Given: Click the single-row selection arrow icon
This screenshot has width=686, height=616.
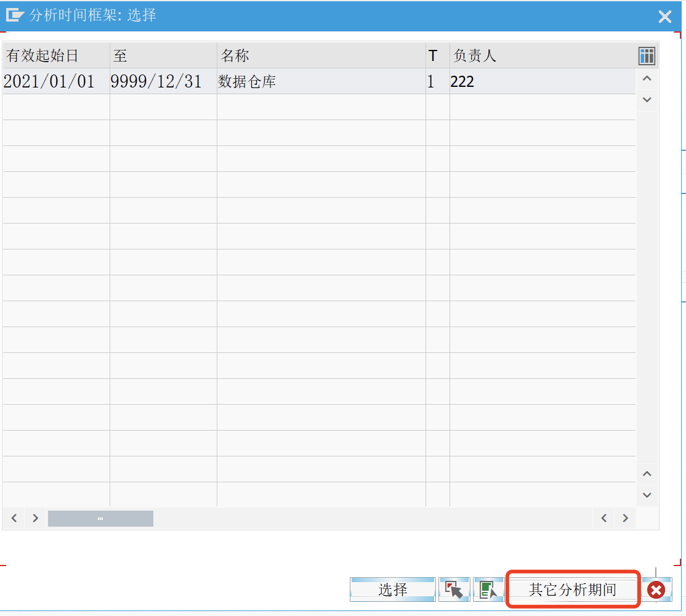Looking at the screenshot, I should (454, 589).
